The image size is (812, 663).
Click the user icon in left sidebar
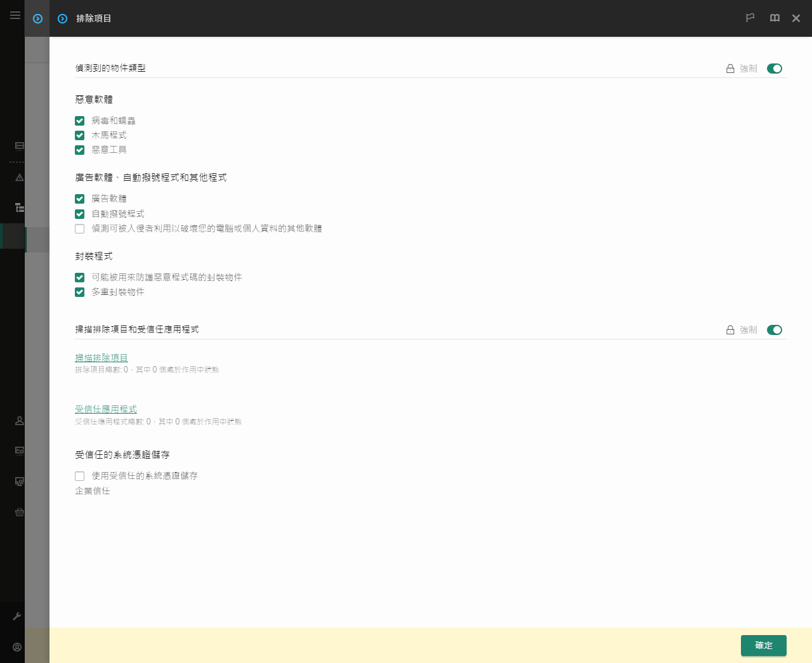click(x=19, y=421)
